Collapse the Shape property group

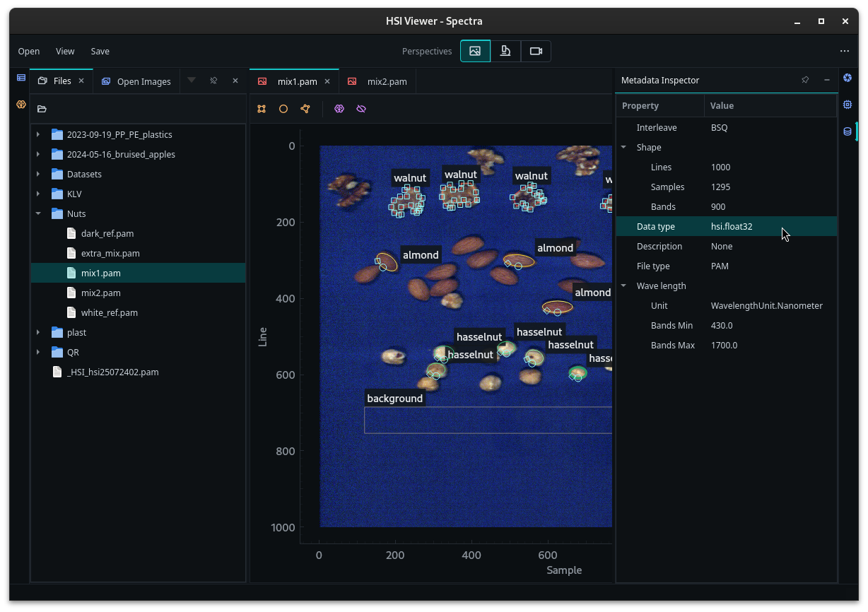click(623, 147)
